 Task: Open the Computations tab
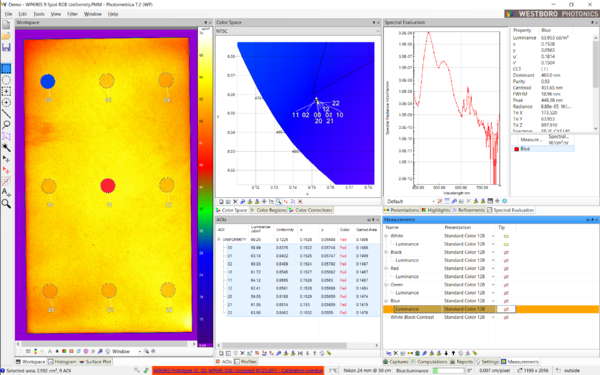(x=429, y=362)
